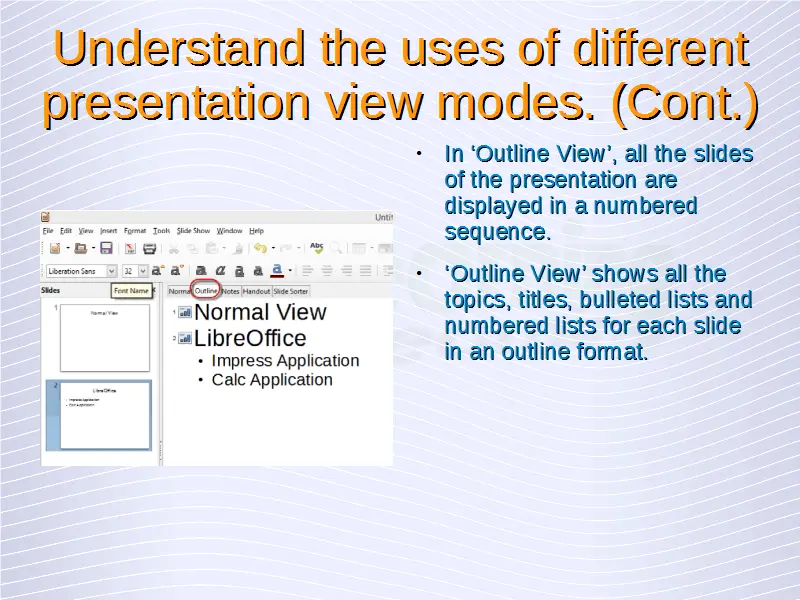800x600 pixels.
Task: Click the Undo arrow icon
Action: (260, 248)
